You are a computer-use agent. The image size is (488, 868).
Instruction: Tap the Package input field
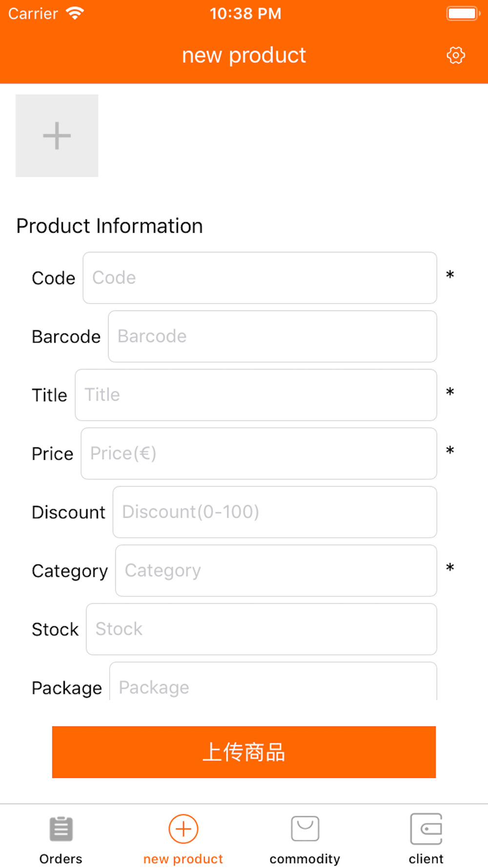(273, 684)
